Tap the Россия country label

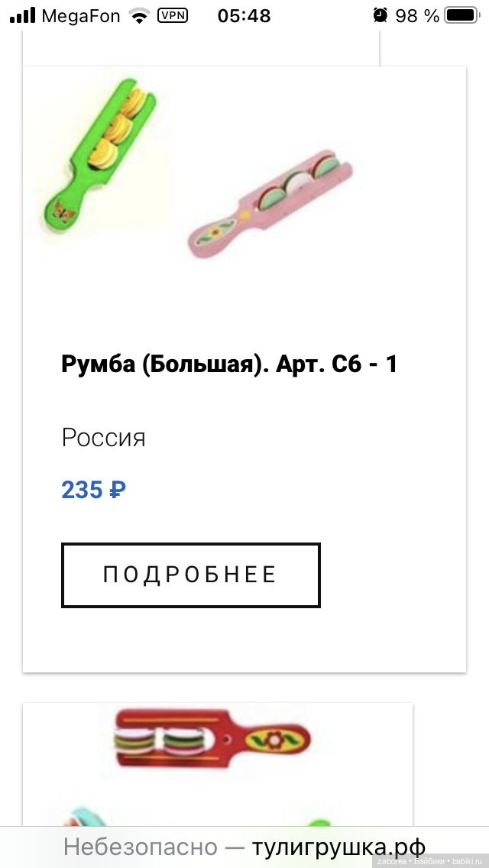(x=103, y=438)
